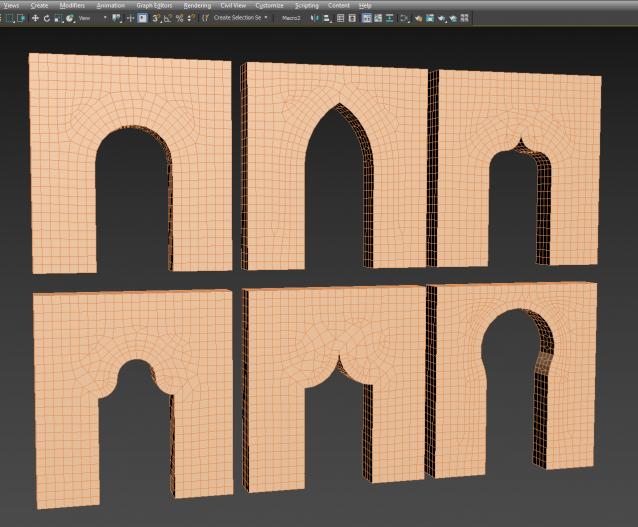Open the Use Pivot Point Center flyout
The height and width of the screenshot is (527, 638).
tap(117, 18)
